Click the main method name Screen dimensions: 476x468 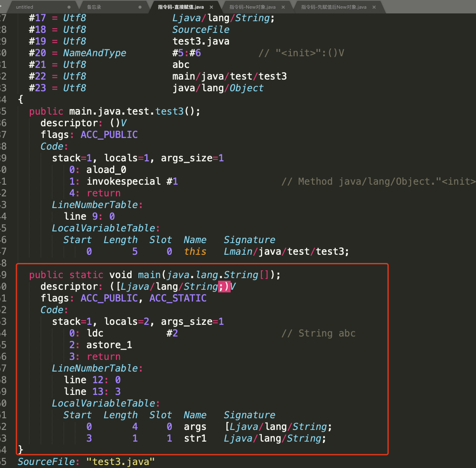[149, 275]
